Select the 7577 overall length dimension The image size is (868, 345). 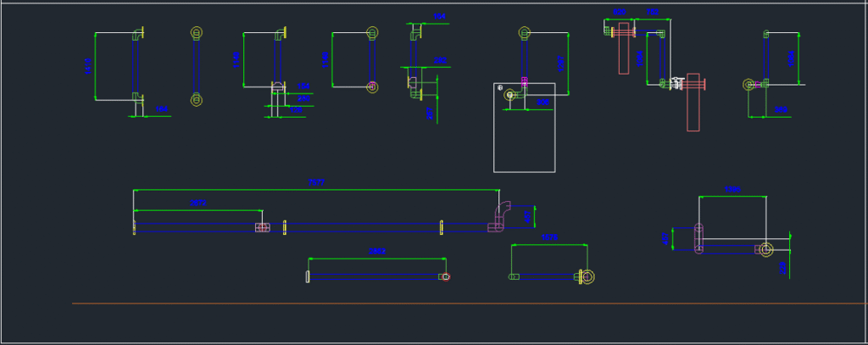point(315,182)
